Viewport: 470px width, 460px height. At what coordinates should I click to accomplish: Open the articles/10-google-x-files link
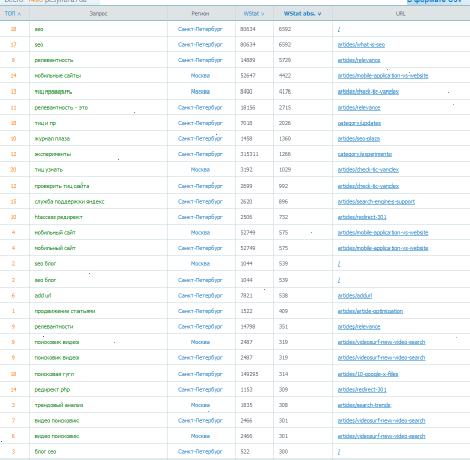[368, 374]
